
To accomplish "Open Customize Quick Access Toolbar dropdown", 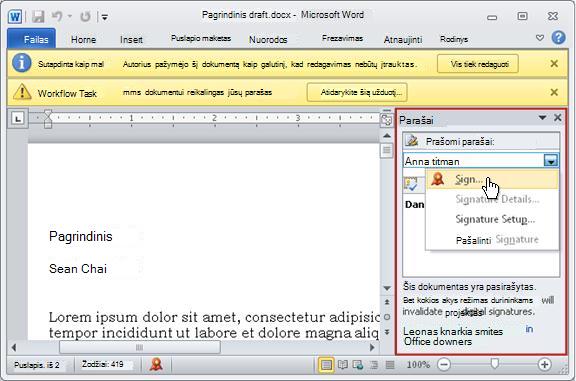I will point(105,17).
